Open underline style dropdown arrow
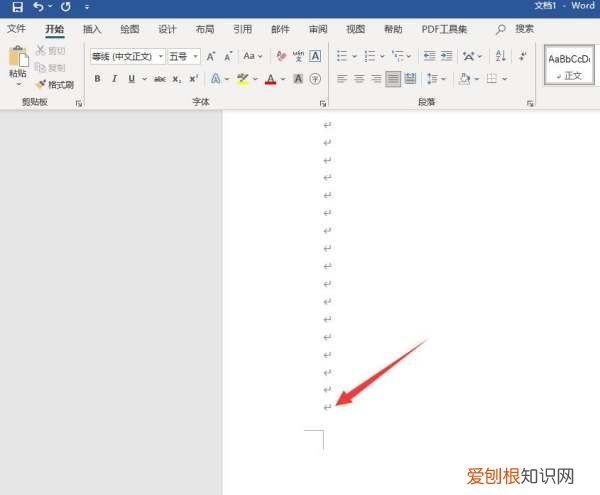Image resolution: width=600 pixels, height=495 pixels. click(x=144, y=79)
